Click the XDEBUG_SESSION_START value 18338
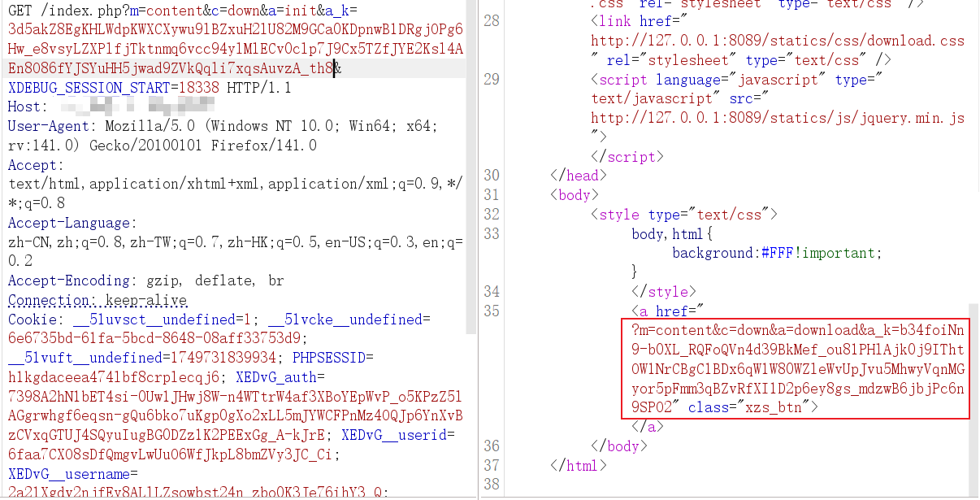Viewport: 980px width, 500px height. pos(198,88)
